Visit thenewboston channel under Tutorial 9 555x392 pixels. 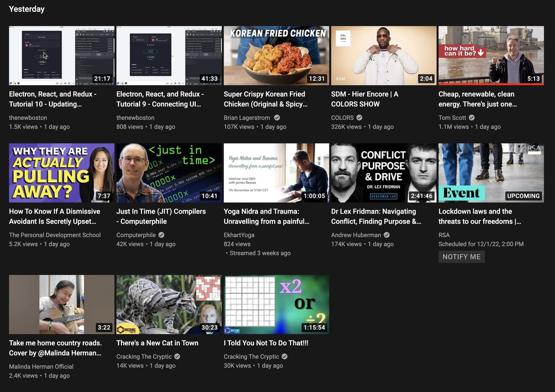tap(136, 117)
